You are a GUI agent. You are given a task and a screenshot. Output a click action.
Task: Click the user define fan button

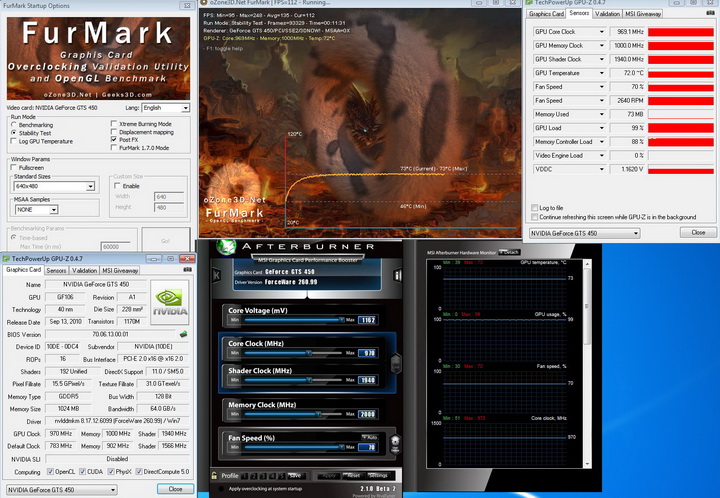[x=395, y=444]
